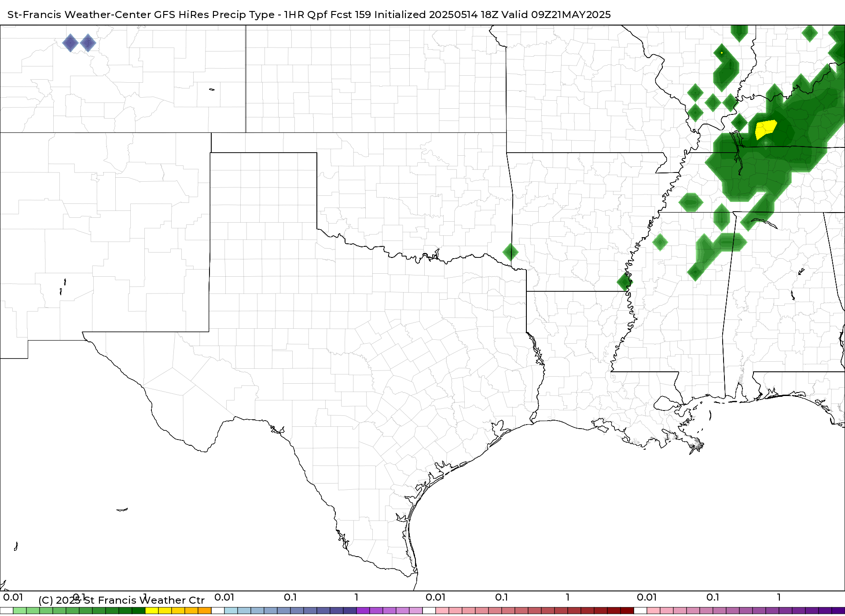This screenshot has width=845, height=616.
Task: Click the 1 label above the dark red swatches
Action: [x=568, y=597]
